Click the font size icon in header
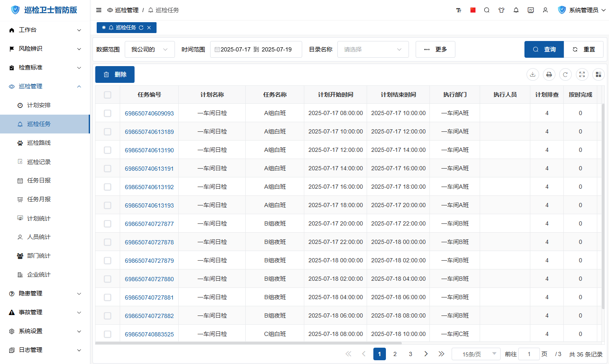The width and height of the screenshot is (609, 364). (x=459, y=10)
